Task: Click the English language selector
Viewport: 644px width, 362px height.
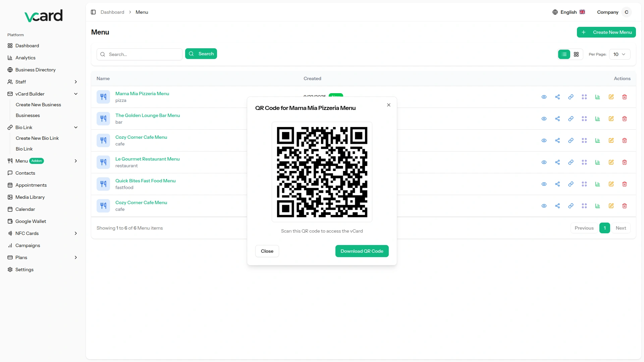Action: pos(569,12)
